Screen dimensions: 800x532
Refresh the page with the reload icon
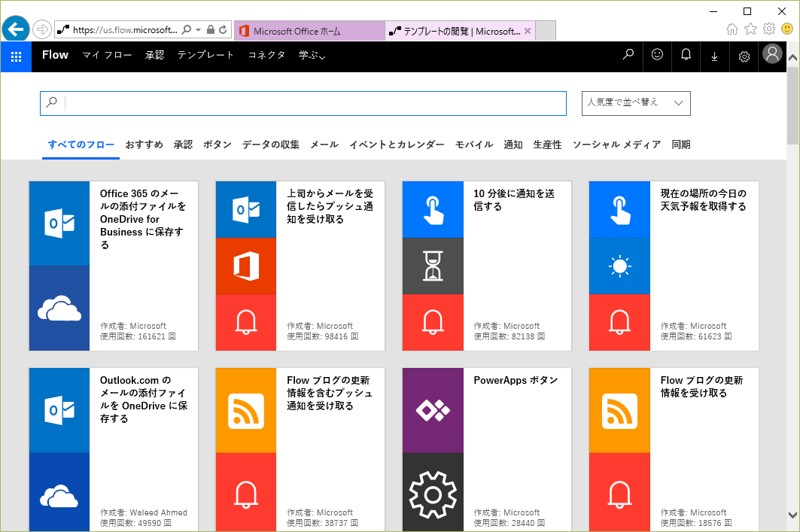(223, 29)
